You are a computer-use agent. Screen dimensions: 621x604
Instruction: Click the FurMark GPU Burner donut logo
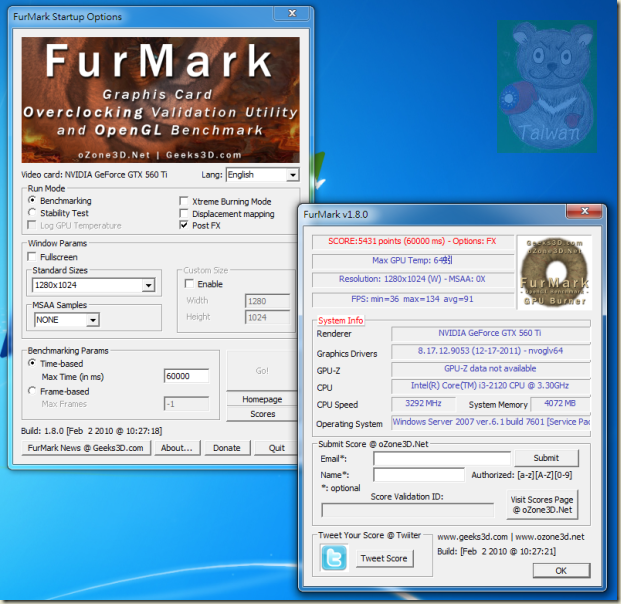[554, 272]
